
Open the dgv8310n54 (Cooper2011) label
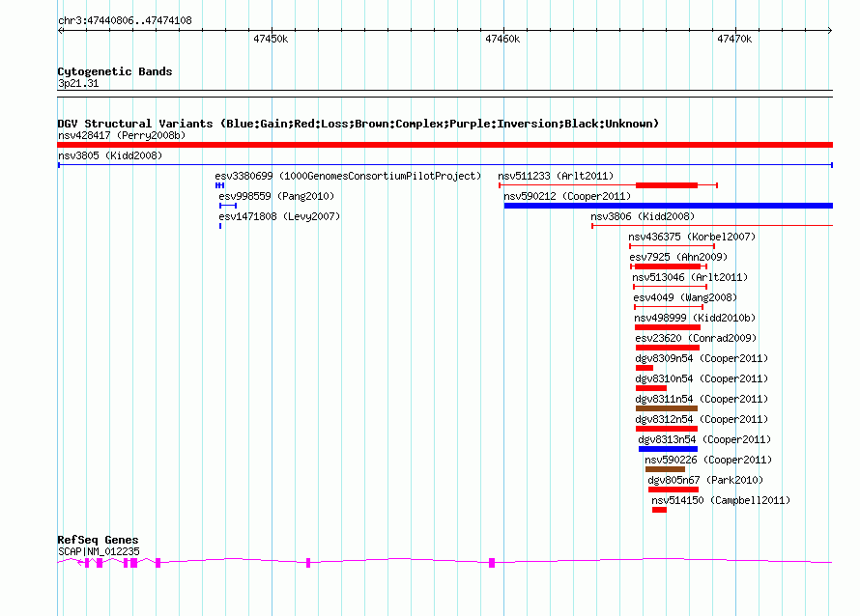point(702,378)
